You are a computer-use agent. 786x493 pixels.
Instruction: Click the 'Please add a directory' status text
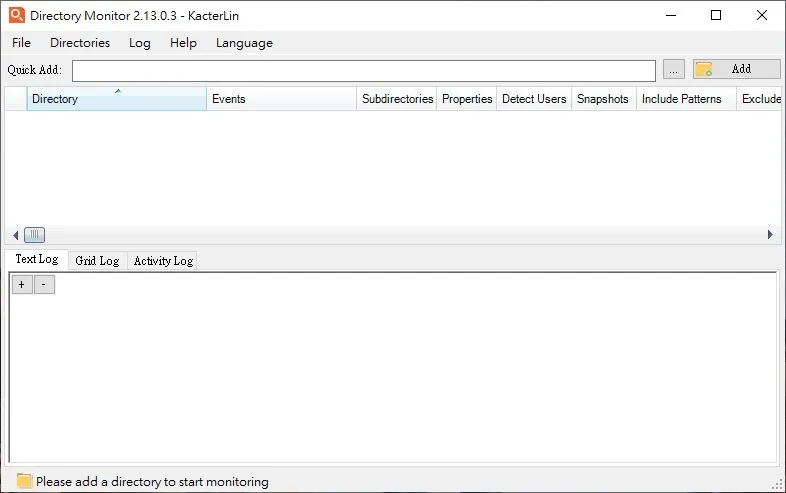[152, 481]
